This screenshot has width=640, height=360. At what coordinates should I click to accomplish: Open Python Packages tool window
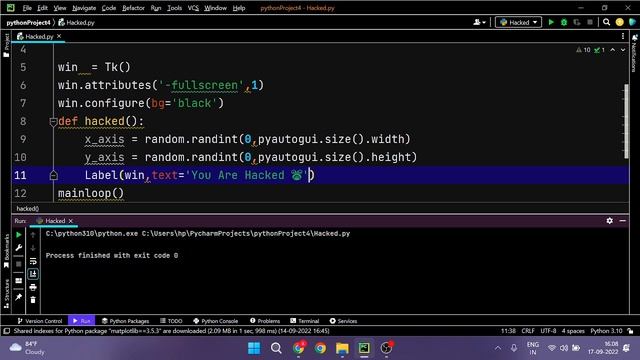[125, 321]
